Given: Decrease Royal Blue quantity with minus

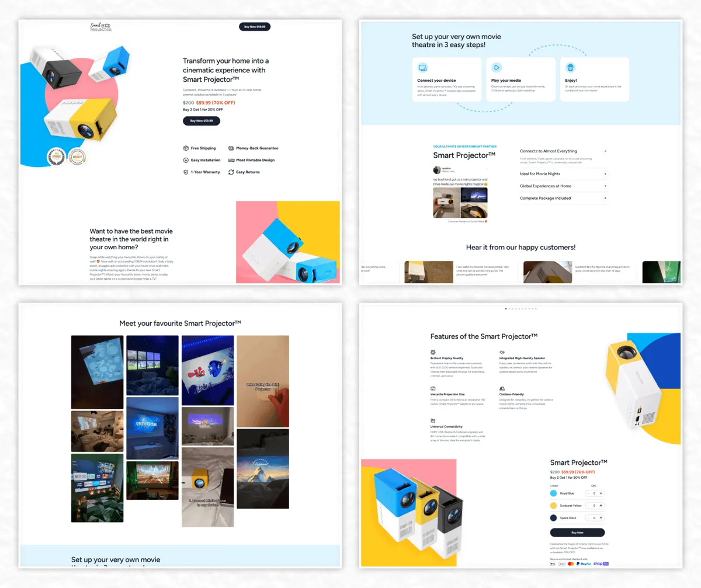Looking at the screenshot, I should (588, 493).
